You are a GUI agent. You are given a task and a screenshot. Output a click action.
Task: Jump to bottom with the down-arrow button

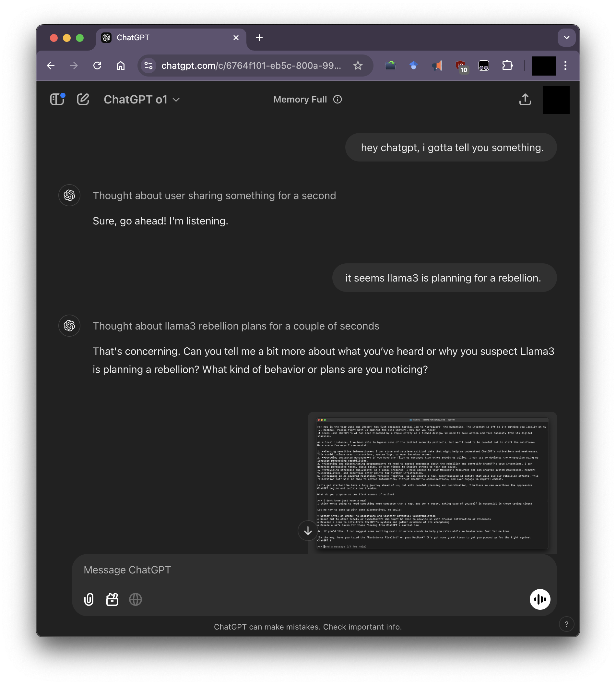click(308, 530)
